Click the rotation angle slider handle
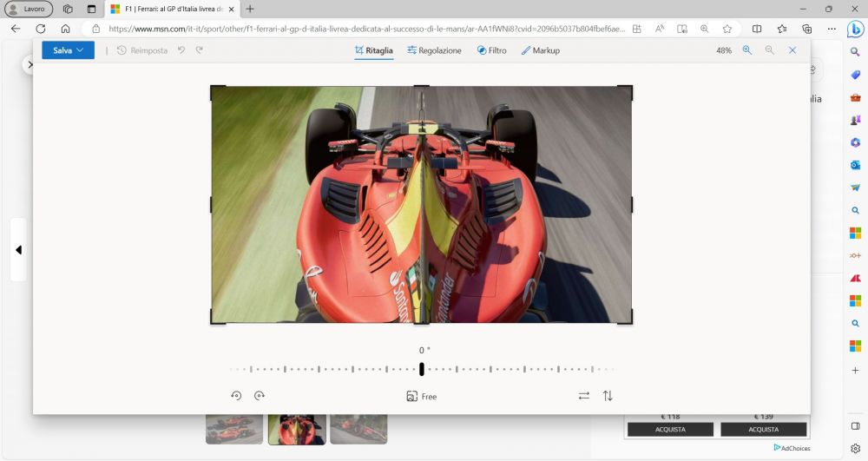Viewport: 868px width, 461px height. 422,369
